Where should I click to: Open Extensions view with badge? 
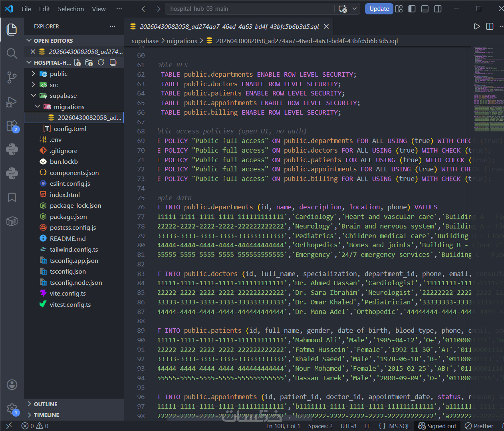(x=12, y=126)
